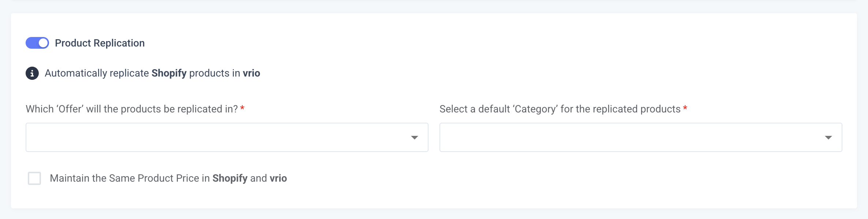This screenshot has height=219, width=868.
Task: Click the 'Product Replication' heading label
Action: pos(100,43)
